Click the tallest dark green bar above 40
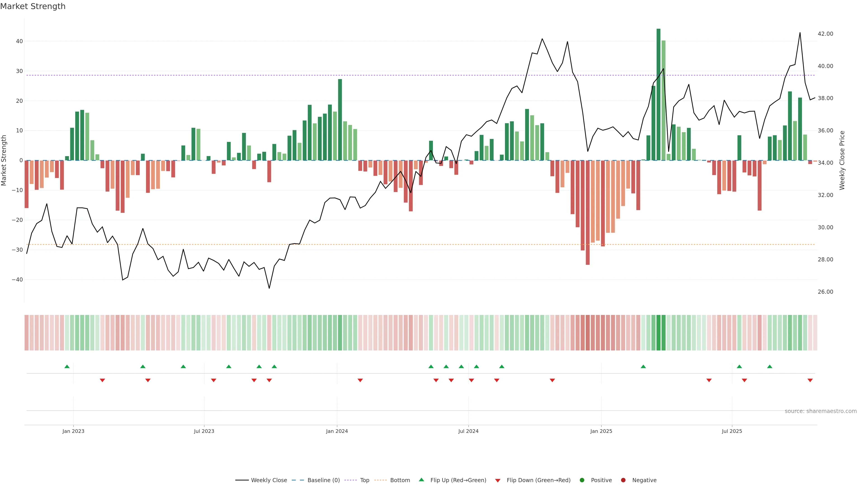Image resolution: width=868 pixels, height=488 pixels. pos(658,94)
